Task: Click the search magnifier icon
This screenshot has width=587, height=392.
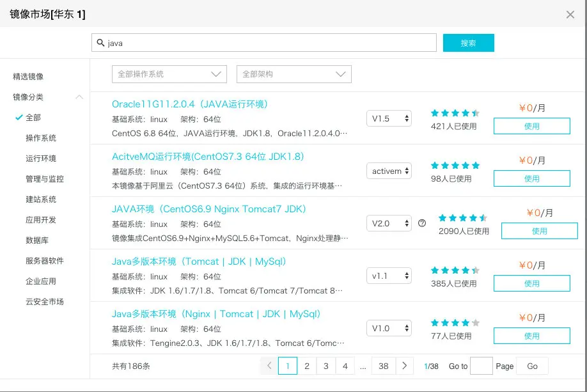Action: click(x=100, y=43)
